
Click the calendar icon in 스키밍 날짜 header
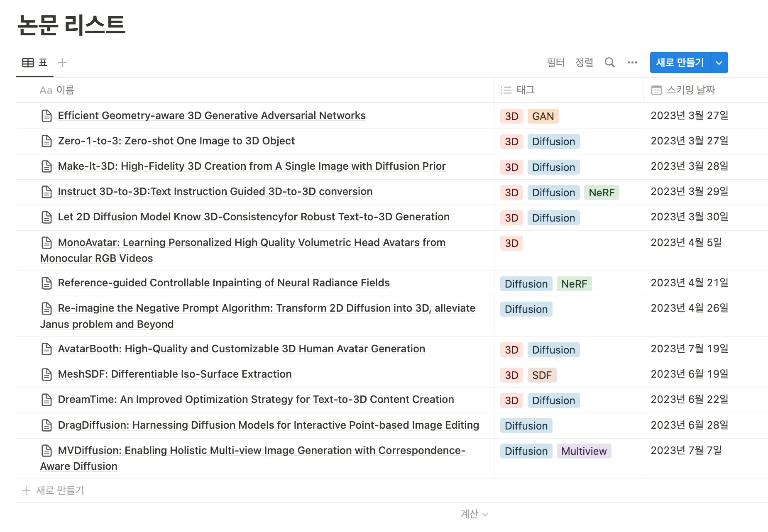656,90
